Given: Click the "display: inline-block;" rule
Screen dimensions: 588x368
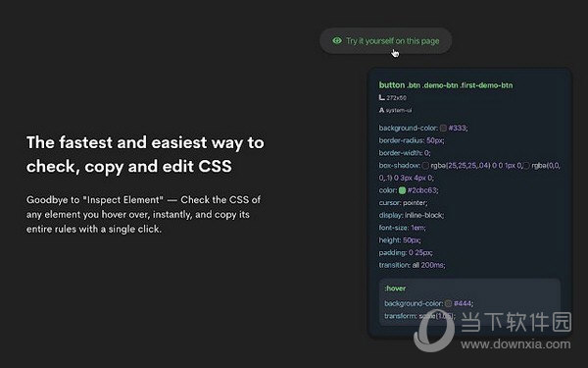Looking at the screenshot, I should point(412,215).
